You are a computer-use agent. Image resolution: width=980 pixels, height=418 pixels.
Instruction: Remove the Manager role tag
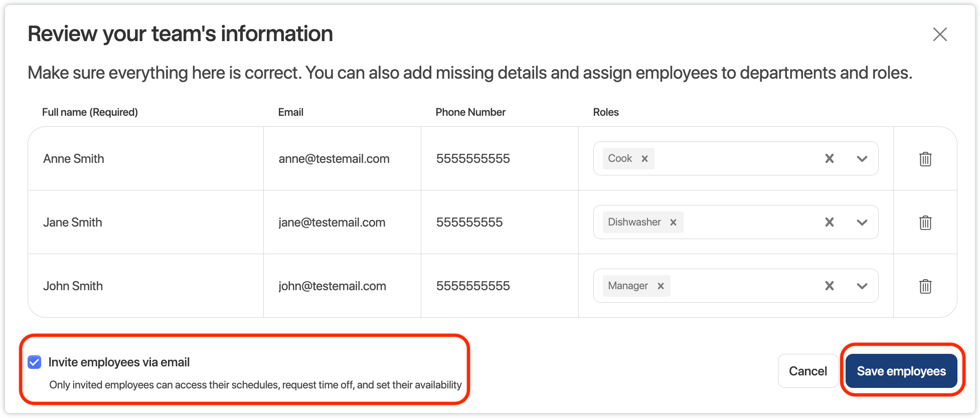tap(661, 286)
